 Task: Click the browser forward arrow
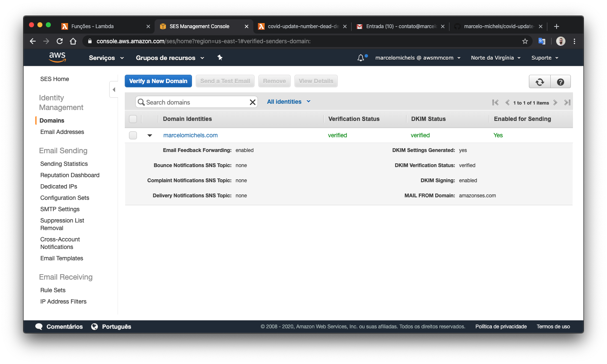[x=46, y=41]
